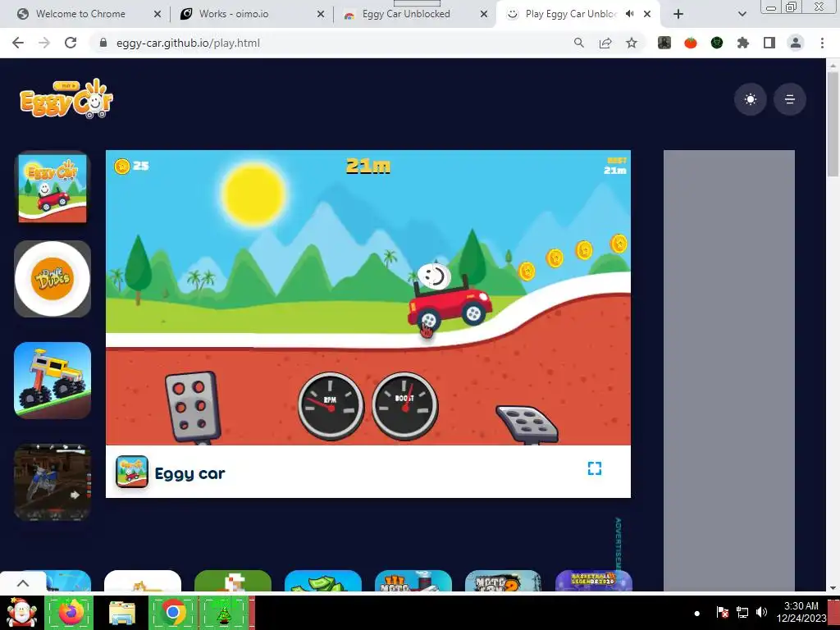Viewport: 840px width, 630px height.
Task: Switch to the Works - oimo.io tab
Action: tap(234, 14)
